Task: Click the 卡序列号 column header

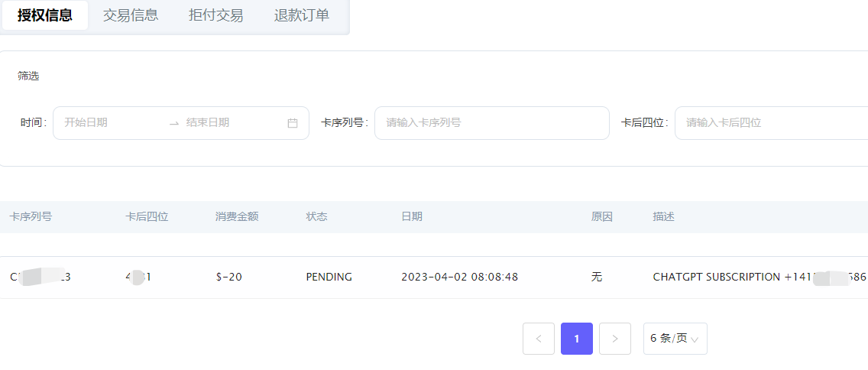Action: tap(31, 216)
